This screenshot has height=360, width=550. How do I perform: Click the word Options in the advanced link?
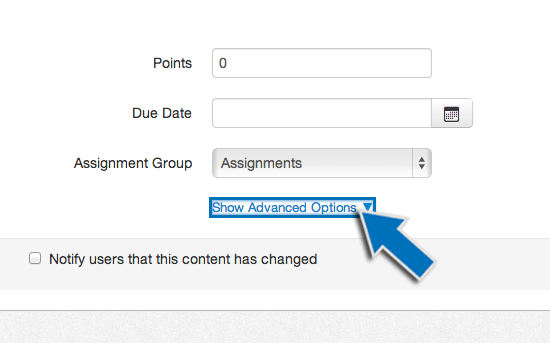[x=334, y=207]
